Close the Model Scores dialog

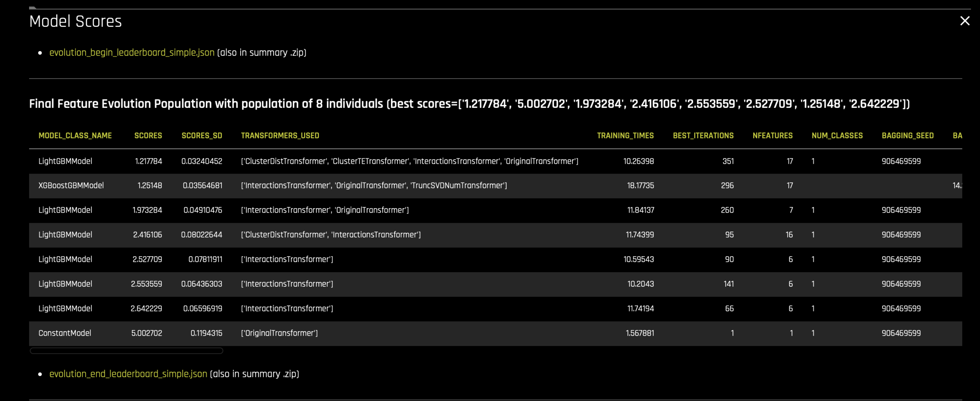click(964, 21)
